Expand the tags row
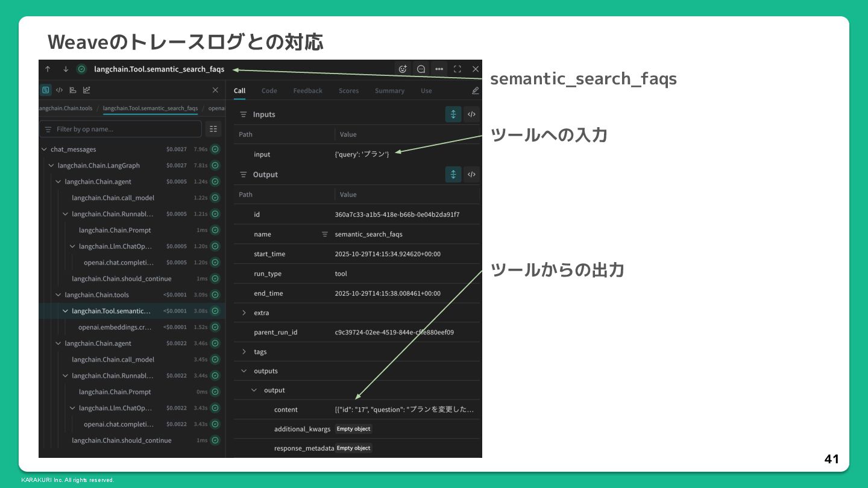 (244, 352)
